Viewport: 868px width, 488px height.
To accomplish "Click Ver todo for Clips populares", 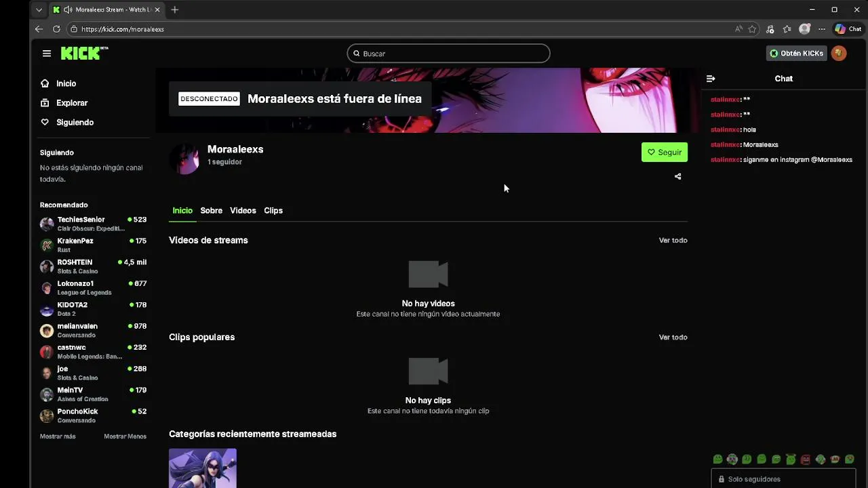I will pyautogui.click(x=673, y=337).
